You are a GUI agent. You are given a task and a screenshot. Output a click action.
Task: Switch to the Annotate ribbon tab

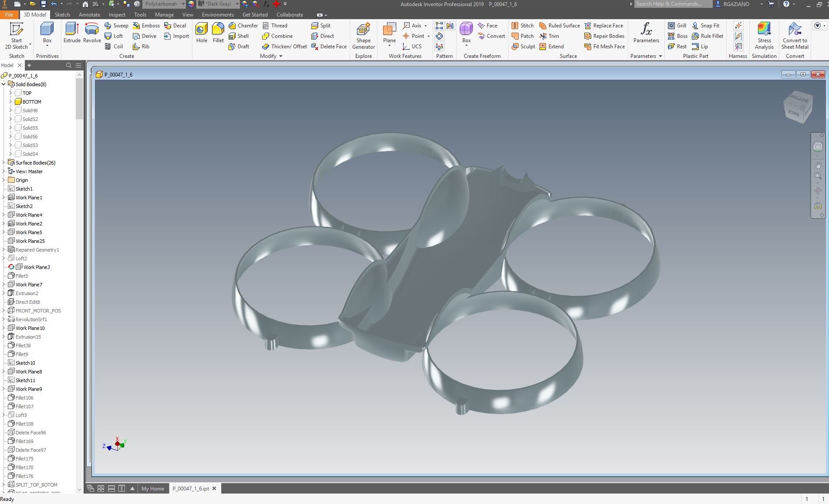click(89, 14)
